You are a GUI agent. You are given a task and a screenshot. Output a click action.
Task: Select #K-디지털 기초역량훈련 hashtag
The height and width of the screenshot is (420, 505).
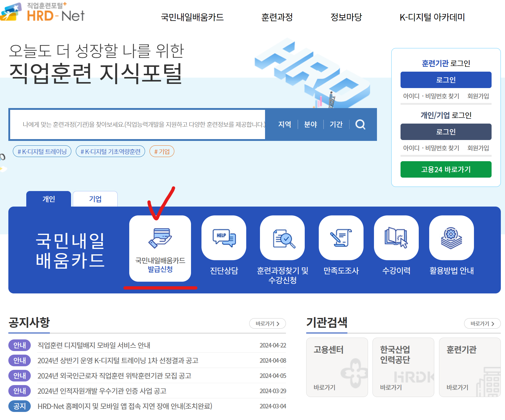click(110, 151)
